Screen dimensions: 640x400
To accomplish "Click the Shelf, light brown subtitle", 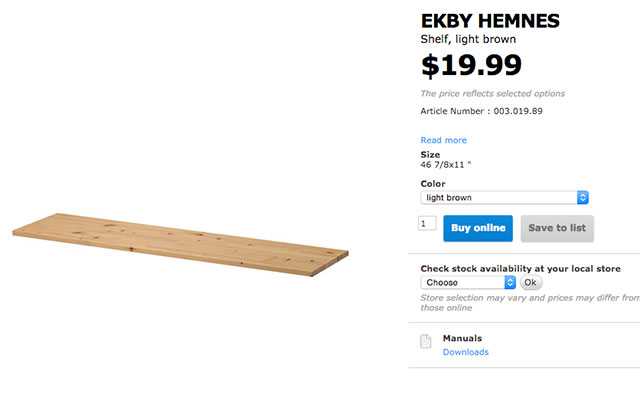I will click(x=468, y=39).
